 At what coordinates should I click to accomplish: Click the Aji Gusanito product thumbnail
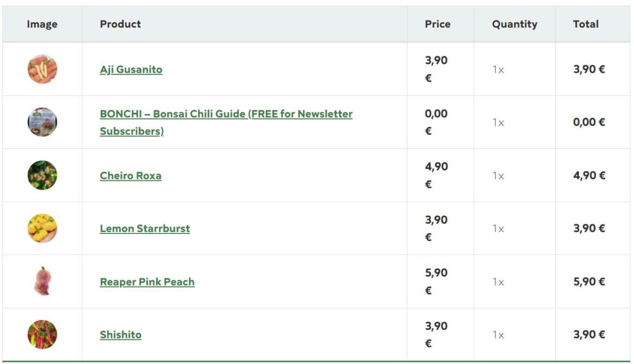(42, 69)
